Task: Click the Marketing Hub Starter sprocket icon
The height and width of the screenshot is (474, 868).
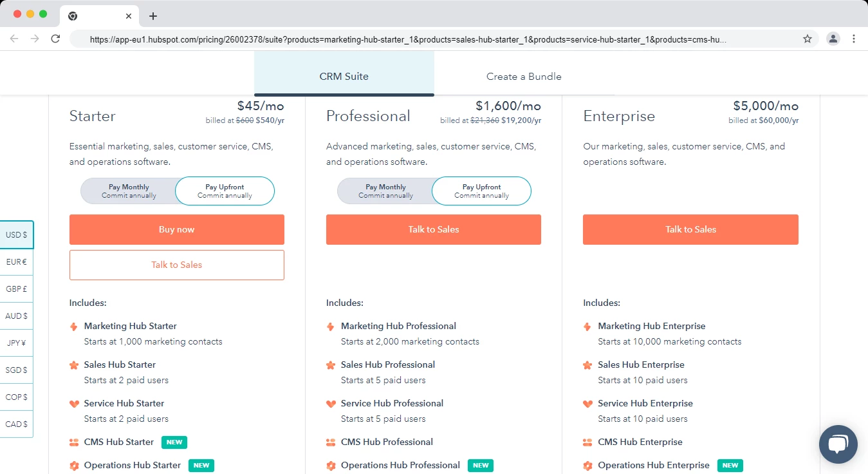Action: [74, 327]
